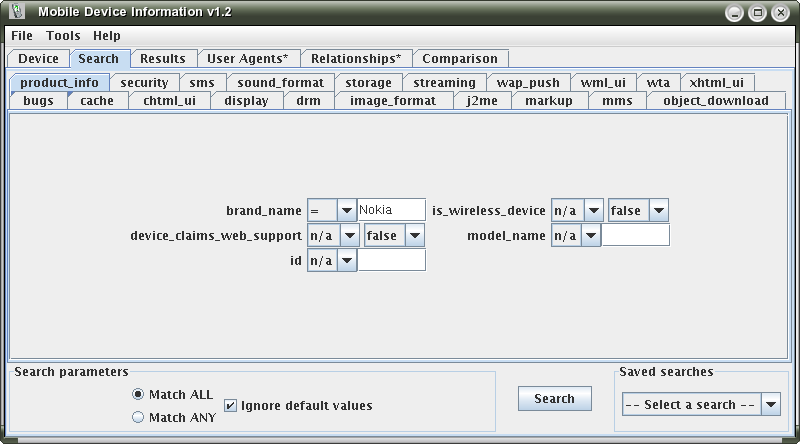
Task: Maximize the Mobile Device Information window
Action: [758, 12]
